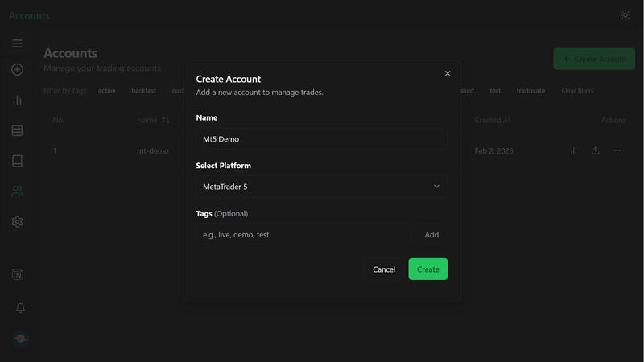Viewport: 644px width, 362px height.
Task: Sort accounts by Name column arrows
Action: (x=166, y=120)
